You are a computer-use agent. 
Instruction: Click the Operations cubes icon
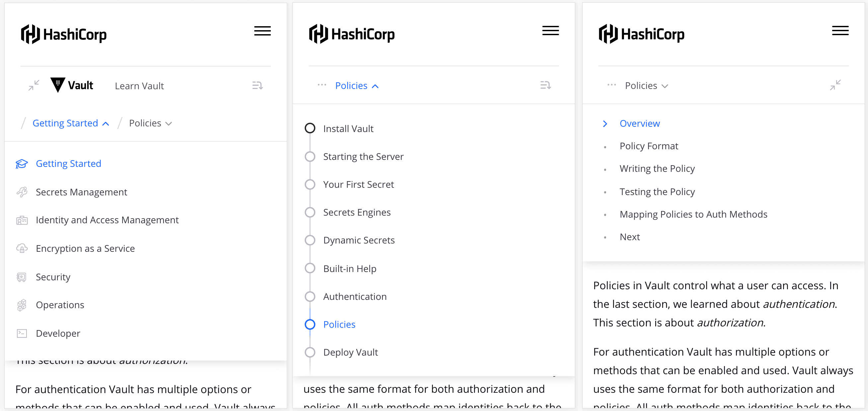[x=22, y=305]
